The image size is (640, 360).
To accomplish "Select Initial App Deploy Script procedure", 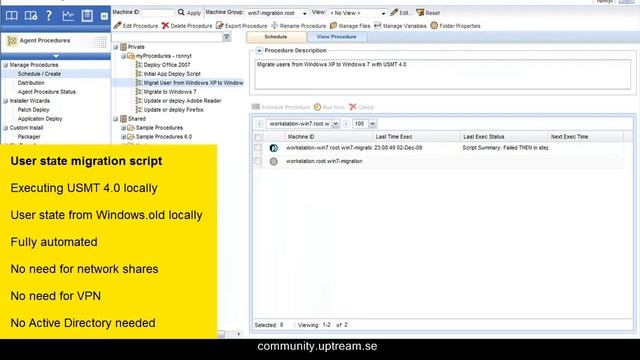I will coord(172,74).
